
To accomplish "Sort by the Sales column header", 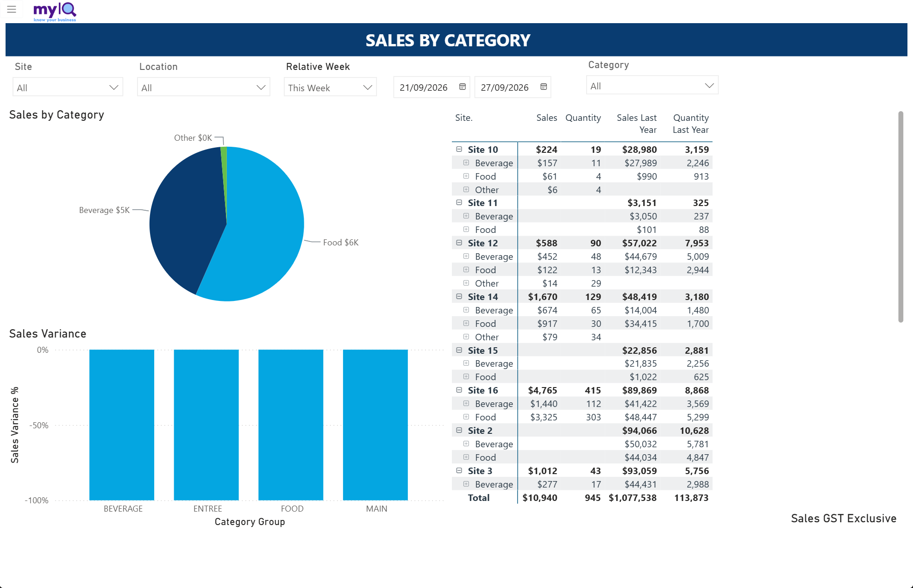I will coord(546,118).
